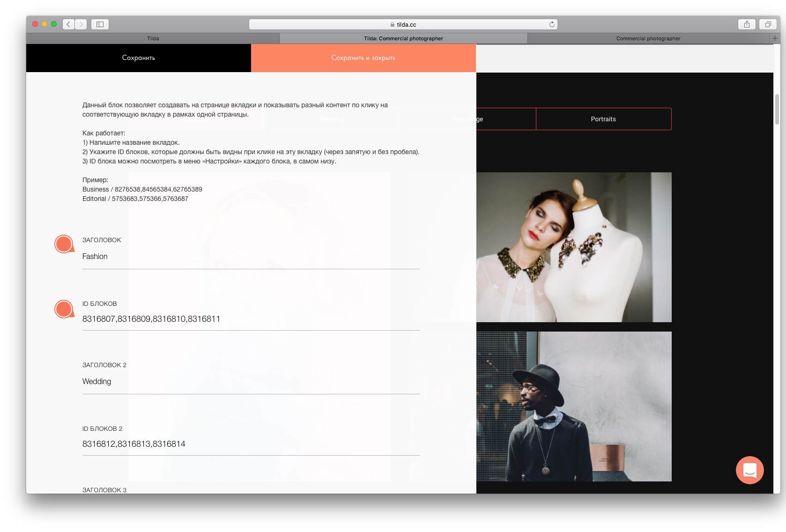This screenshot has height=532, width=786.
Task: Edit ID БЛОКОВ field with 8316807 values
Action: point(251,319)
